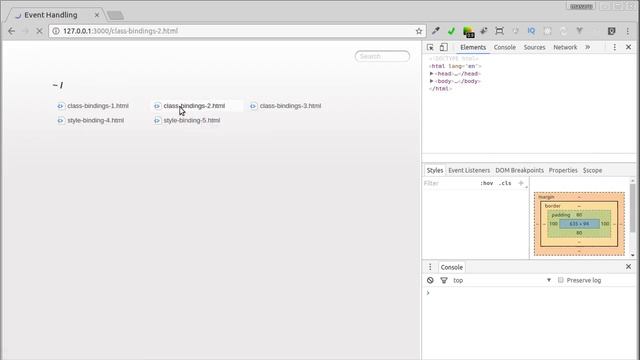Open the Event Listeners tab
Viewport: 640px width, 360px height.
tap(469, 170)
